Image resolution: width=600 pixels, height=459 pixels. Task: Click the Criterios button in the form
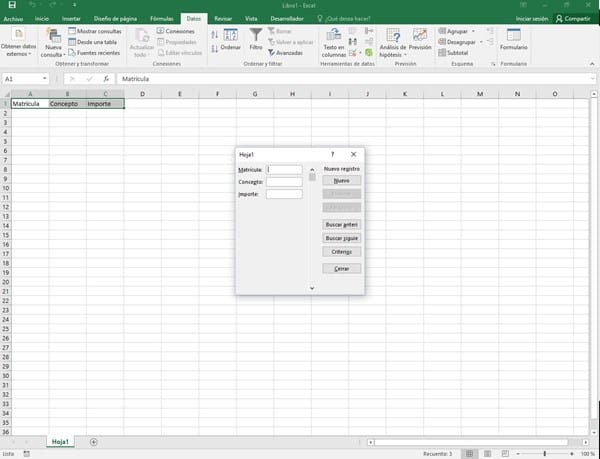[341, 252]
